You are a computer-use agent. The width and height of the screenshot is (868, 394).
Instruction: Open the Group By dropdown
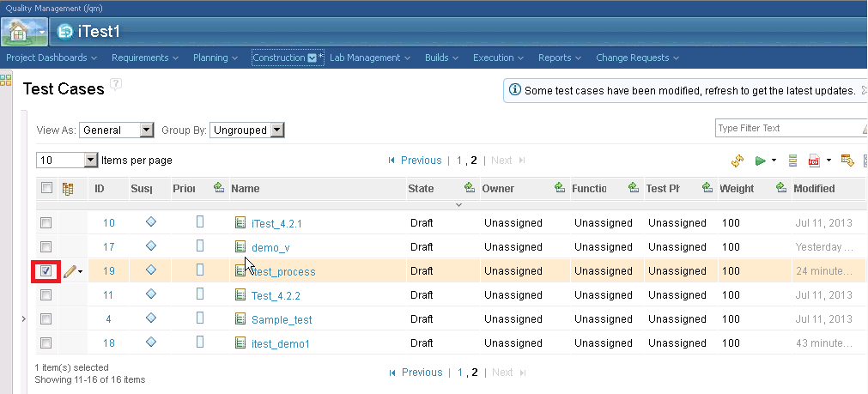tap(247, 130)
